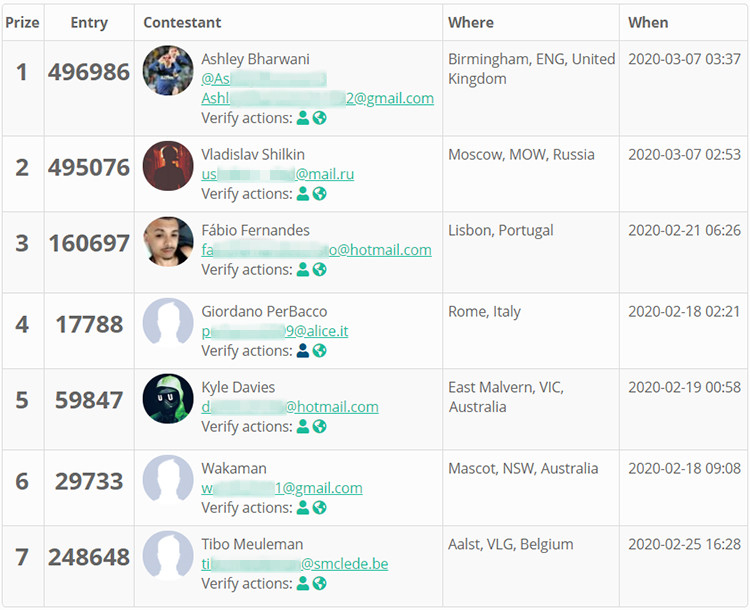Open Vladislav Shilkin's mail.ru email link

277,174
